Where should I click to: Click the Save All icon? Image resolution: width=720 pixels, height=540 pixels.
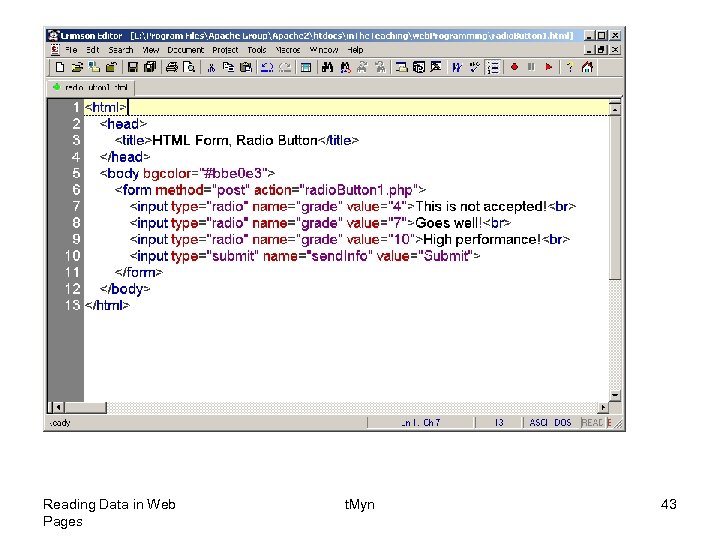coord(150,67)
